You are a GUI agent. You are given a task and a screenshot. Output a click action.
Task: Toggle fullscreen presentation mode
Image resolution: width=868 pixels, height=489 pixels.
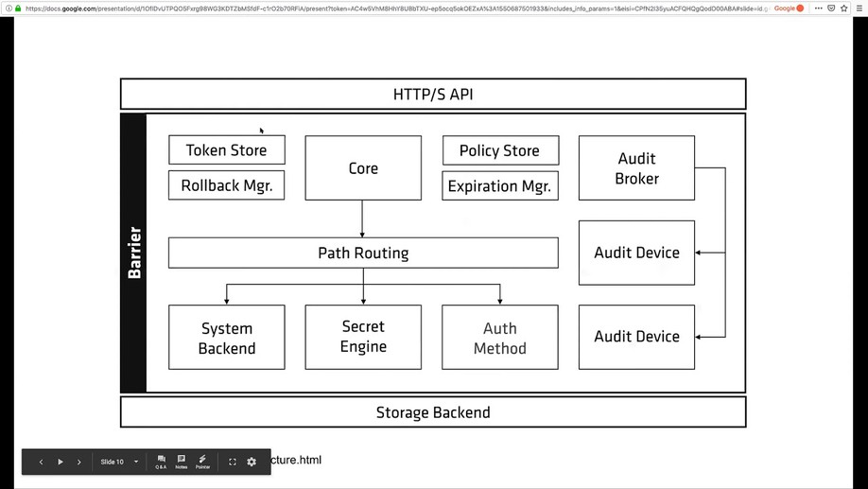[x=233, y=462]
